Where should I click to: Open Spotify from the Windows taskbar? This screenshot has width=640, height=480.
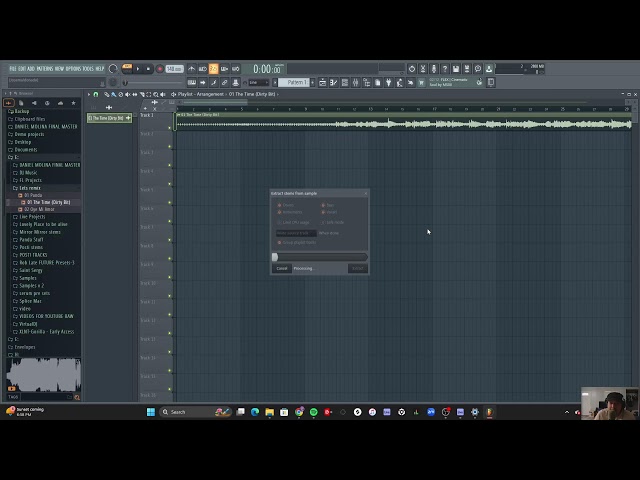(x=313, y=412)
